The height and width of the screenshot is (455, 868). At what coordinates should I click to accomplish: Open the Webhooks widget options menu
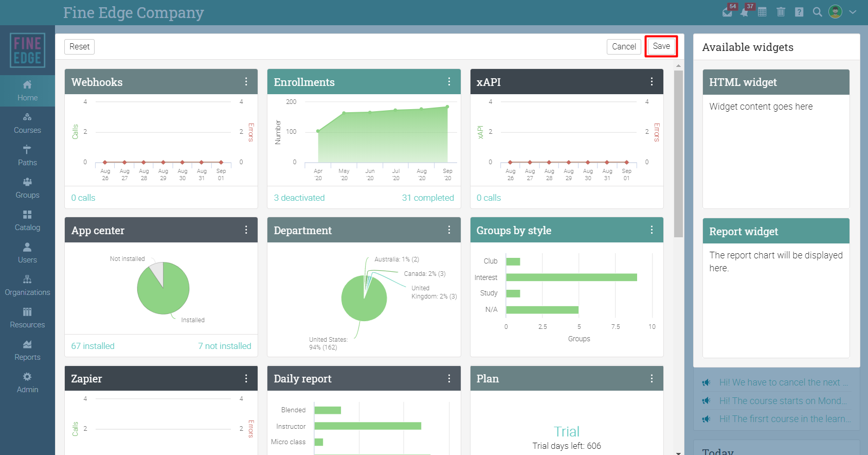click(x=246, y=82)
